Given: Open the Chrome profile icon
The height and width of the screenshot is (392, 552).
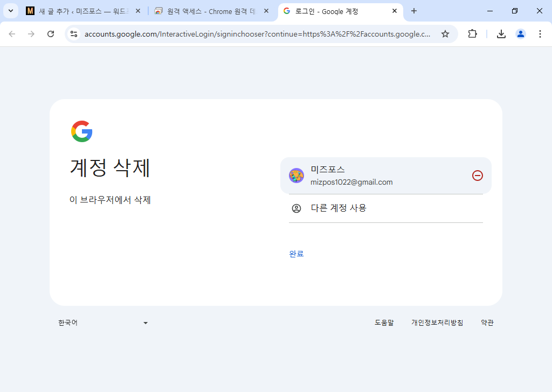Looking at the screenshot, I should tap(521, 34).
